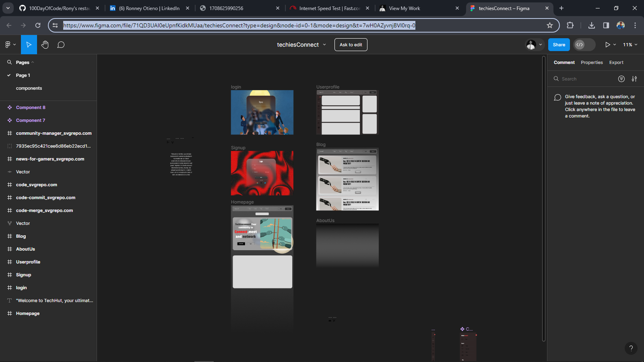The image size is (644, 362).
Task: Open the techiesConnect file name dropdown
Action: pyautogui.click(x=324, y=45)
